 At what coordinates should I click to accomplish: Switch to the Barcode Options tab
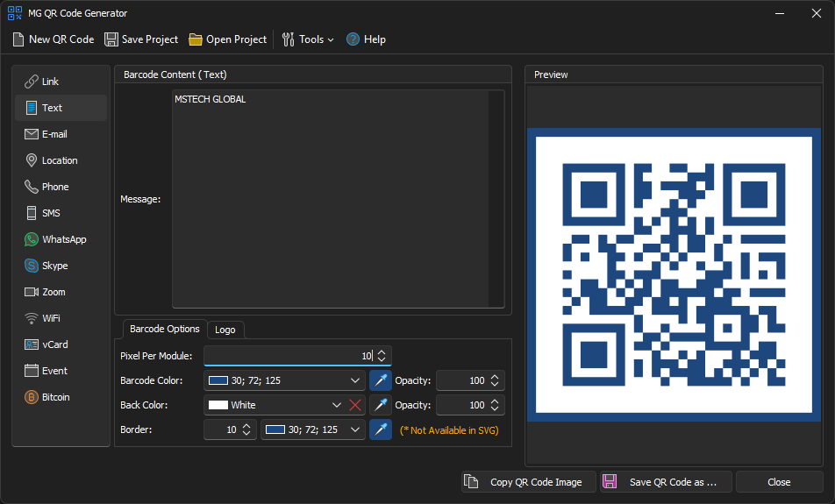coord(165,329)
